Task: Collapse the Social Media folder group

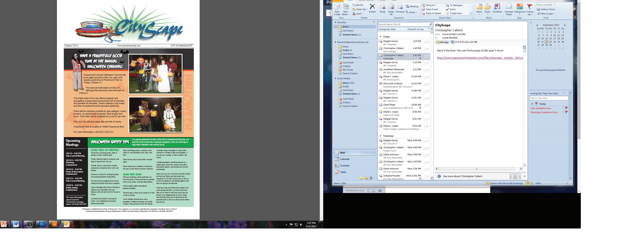Action: (335, 78)
